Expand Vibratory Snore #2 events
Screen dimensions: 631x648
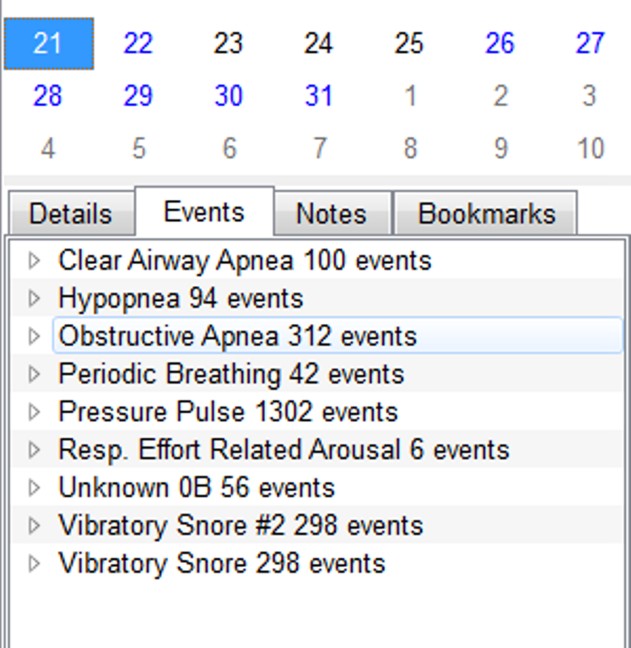coord(35,526)
